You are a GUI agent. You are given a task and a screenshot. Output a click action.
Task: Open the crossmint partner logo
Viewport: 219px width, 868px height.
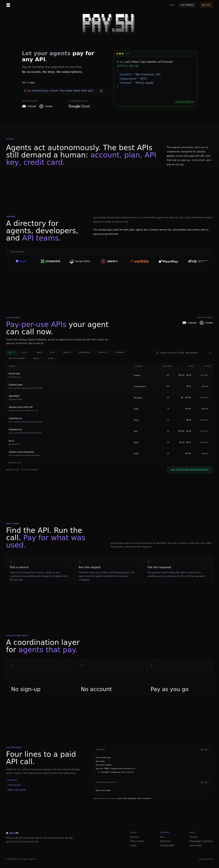tap(50, 261)
